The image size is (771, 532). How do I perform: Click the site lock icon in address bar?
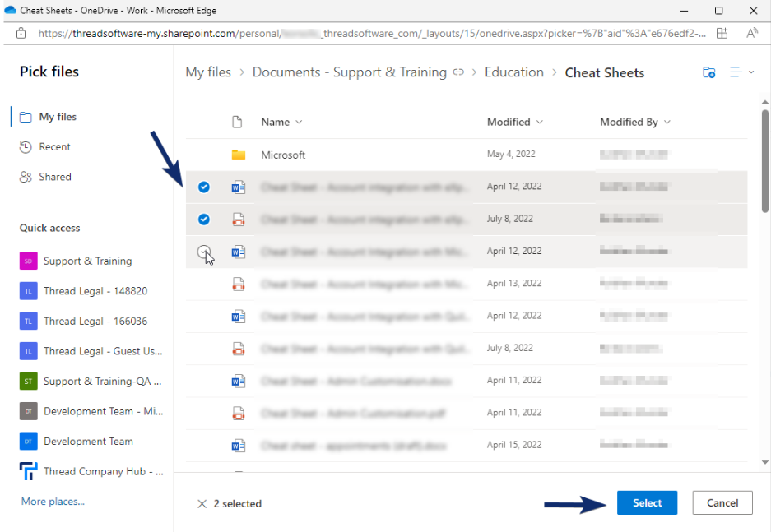(21, 34)
